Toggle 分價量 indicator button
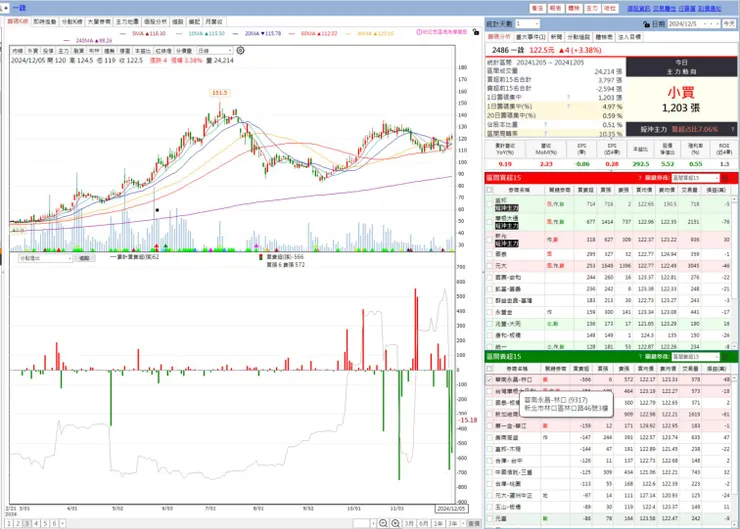 coord(184,50)
